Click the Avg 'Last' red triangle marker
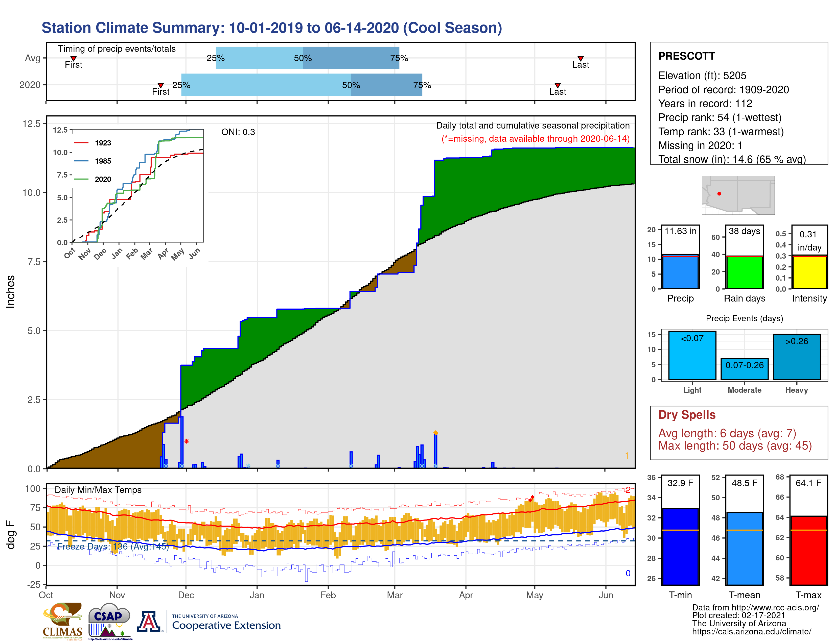 pyautogui.click(x=581, y=58)
